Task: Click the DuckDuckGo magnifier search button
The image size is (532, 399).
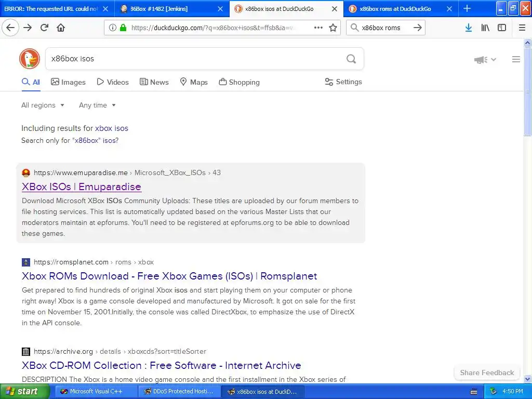Action: pos(351,59)
